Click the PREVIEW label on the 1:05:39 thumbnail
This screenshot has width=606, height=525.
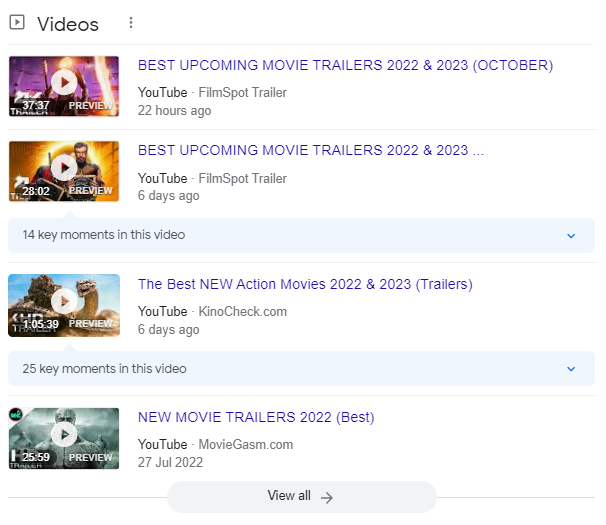click(91, 324)
